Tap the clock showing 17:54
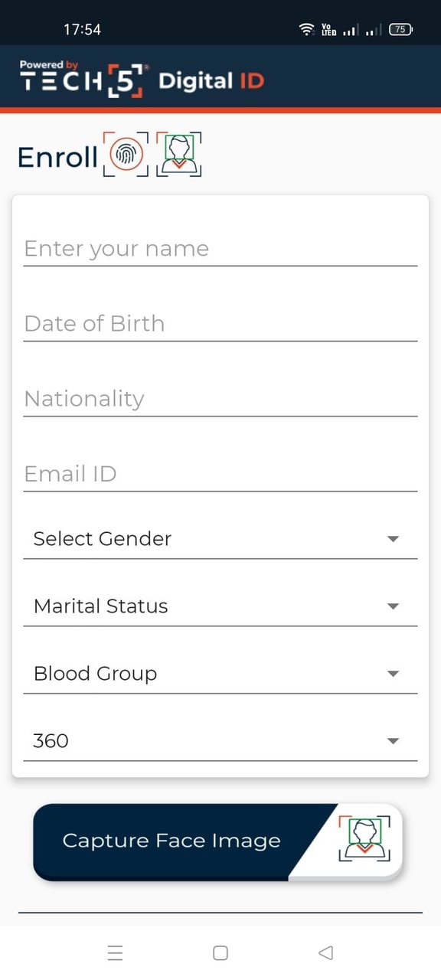This screenshot has height=980, width=441. click(x=83, y=29)
